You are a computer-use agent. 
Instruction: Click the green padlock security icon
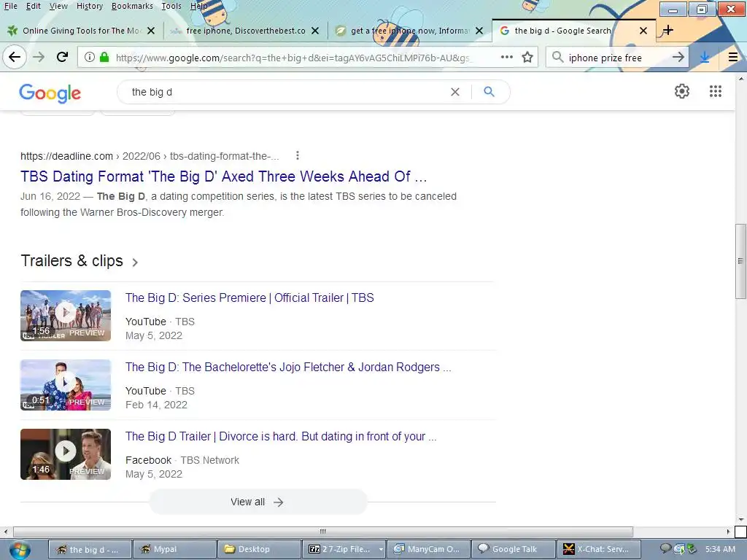point(104,58)
